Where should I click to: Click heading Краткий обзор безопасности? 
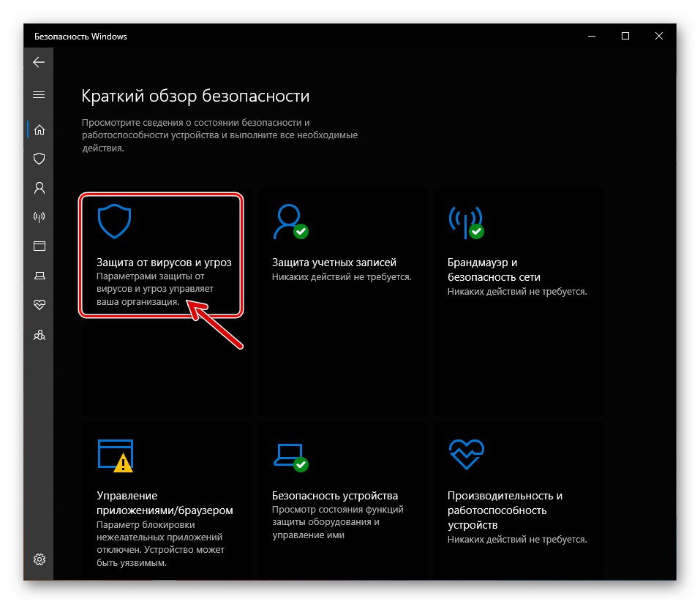[x=195, y=96]
